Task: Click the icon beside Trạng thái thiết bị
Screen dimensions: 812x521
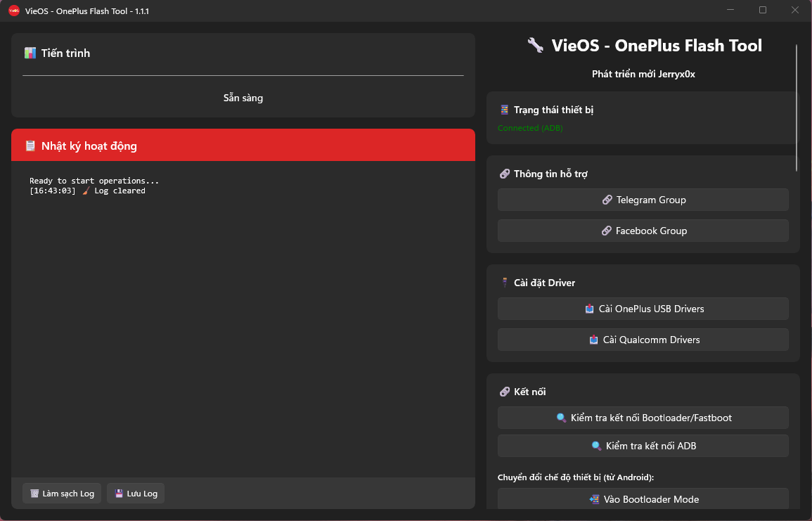Action: pyautogui.click(x=504, y=110)
